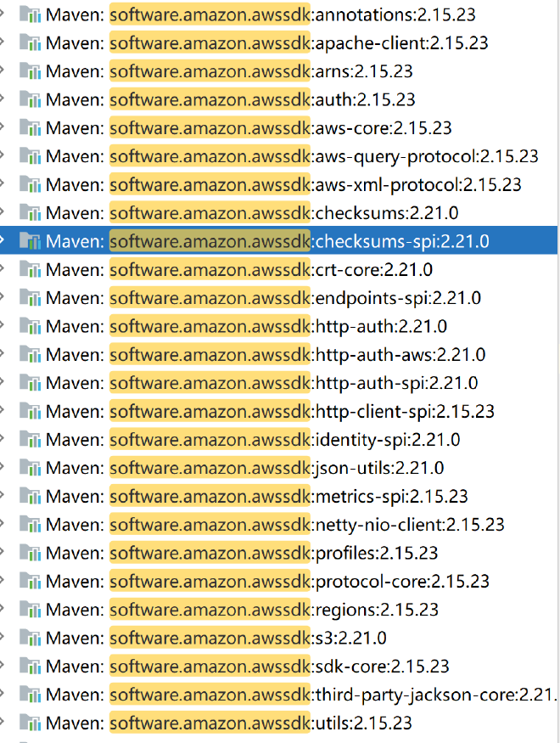Select the third-party-jackson-core library entry
This screenshot has height=743, width=560.
click(433, 695)
